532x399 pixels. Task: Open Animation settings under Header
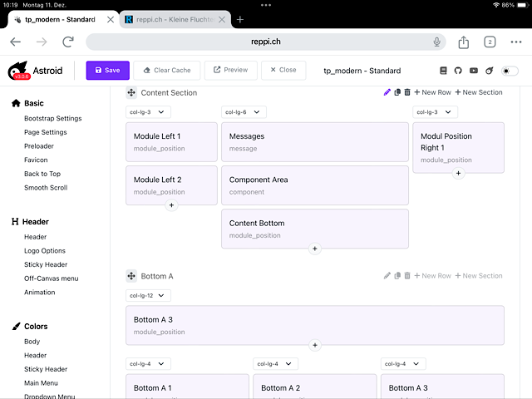coord(39,292)
